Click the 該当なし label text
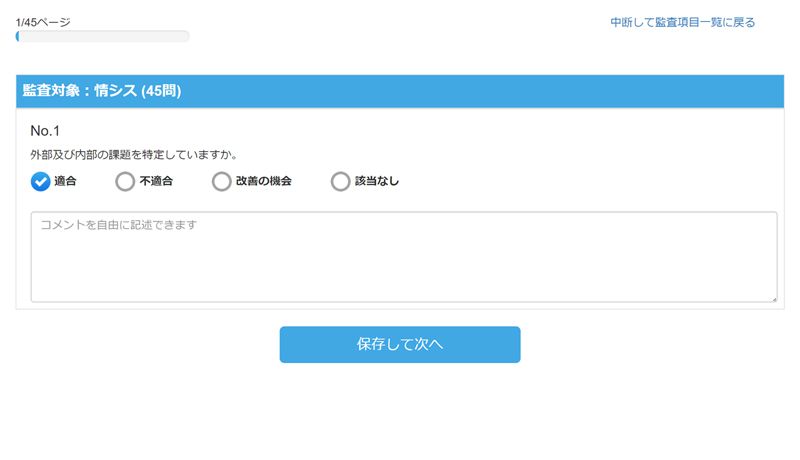This screenshot has height=460, width=800. [377, 181]
